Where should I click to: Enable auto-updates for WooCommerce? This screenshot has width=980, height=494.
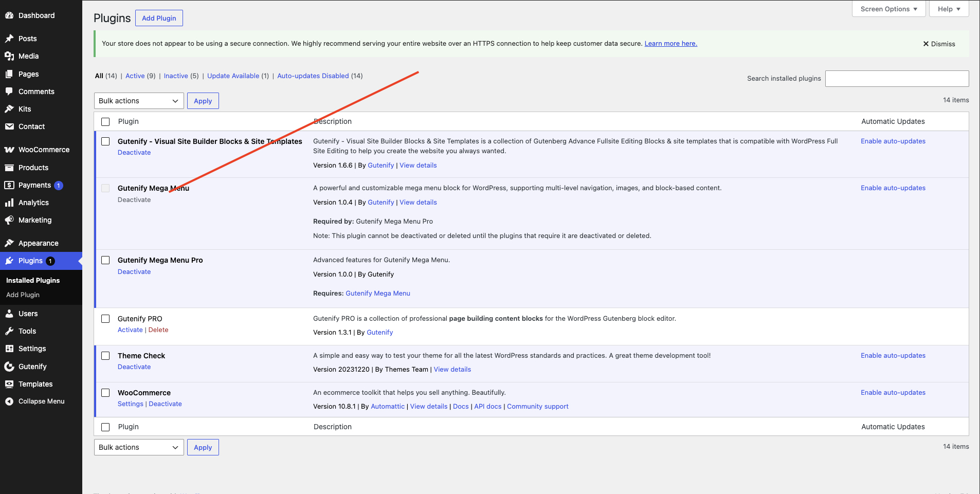tap(893, 392)
